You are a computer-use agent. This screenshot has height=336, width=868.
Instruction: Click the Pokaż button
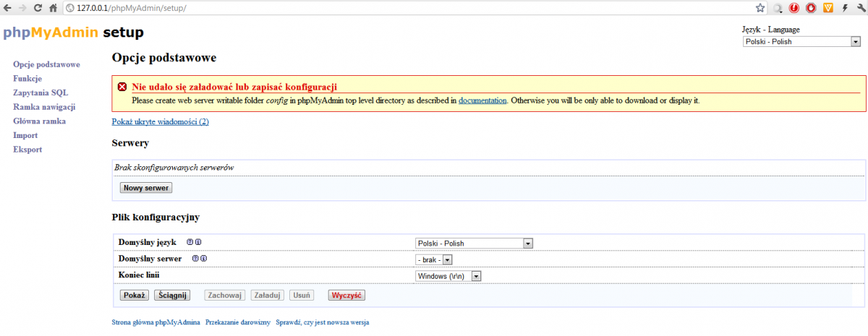coord(135,295)
